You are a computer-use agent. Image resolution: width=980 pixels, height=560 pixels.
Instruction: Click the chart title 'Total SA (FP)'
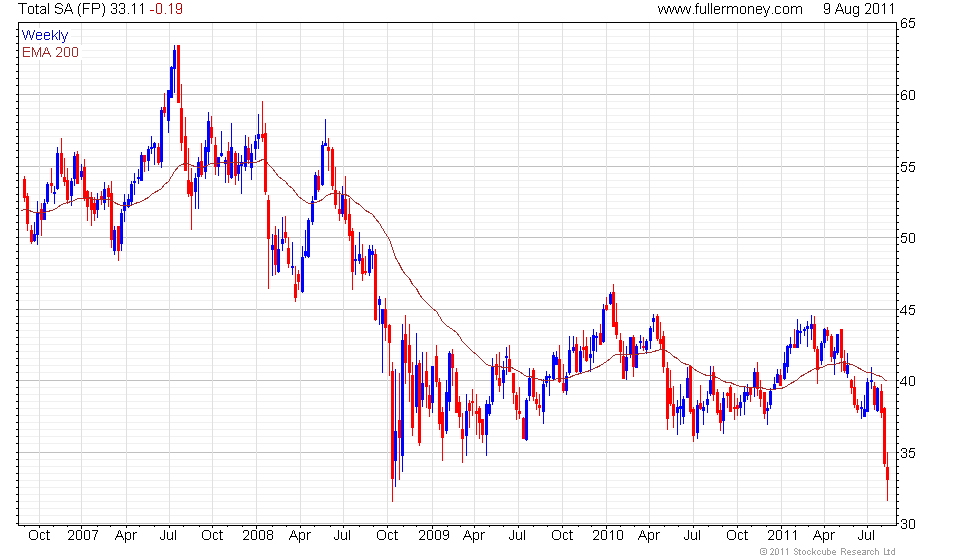[62, 9]
